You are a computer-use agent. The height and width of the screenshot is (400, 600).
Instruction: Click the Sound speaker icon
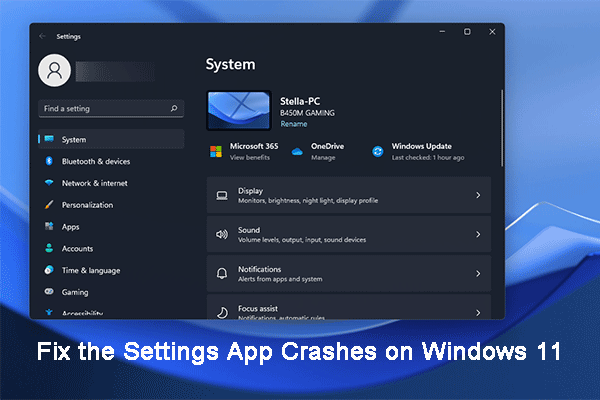pyautogui.click(x=222, y=234)
